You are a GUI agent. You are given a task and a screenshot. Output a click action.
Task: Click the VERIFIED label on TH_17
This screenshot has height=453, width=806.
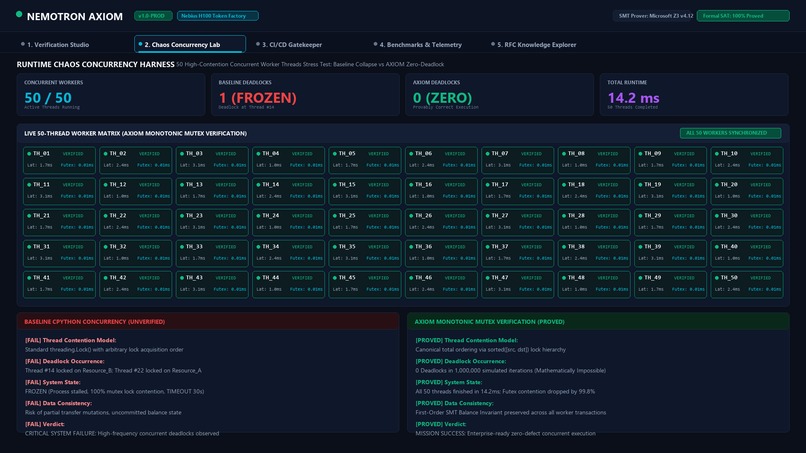pos(531,185)
